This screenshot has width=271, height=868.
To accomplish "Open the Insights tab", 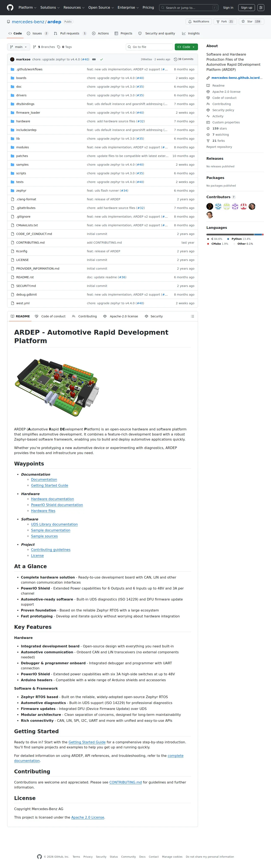I will coord(191,33).
